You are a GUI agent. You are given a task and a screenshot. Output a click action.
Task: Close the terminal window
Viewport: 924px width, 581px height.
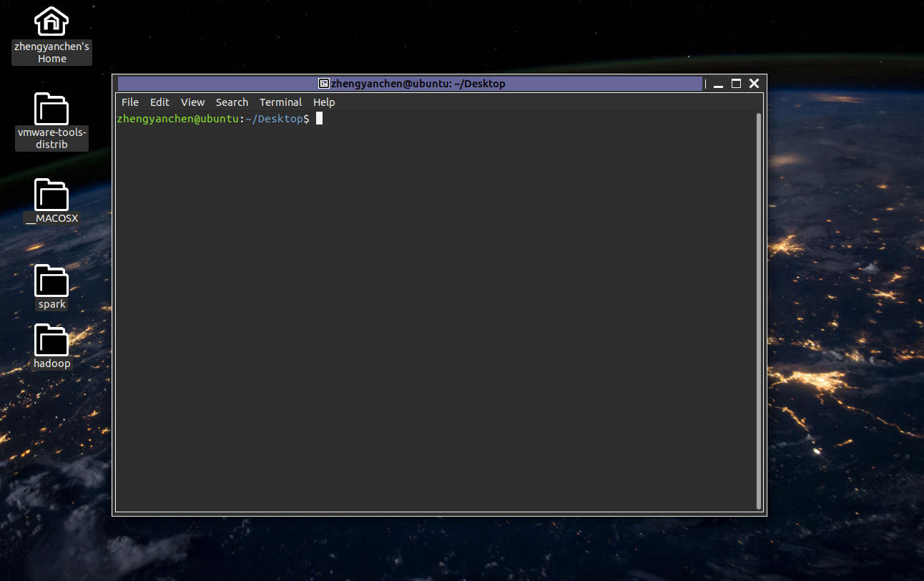click(x=754, y=84)
